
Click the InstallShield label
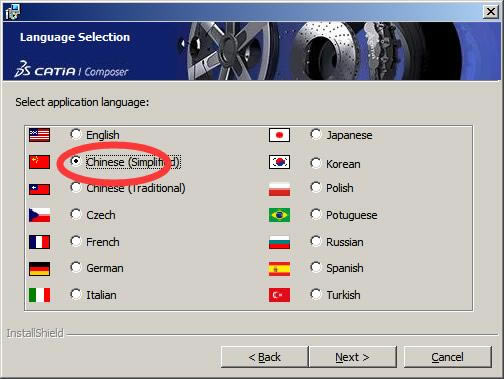click(x=35, y=333)
